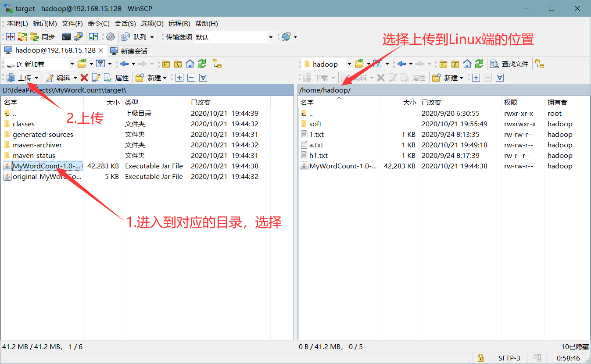Expand the local back history dropdown arrow
Viewport: 591px width, 364px height.
pos(133,64)
